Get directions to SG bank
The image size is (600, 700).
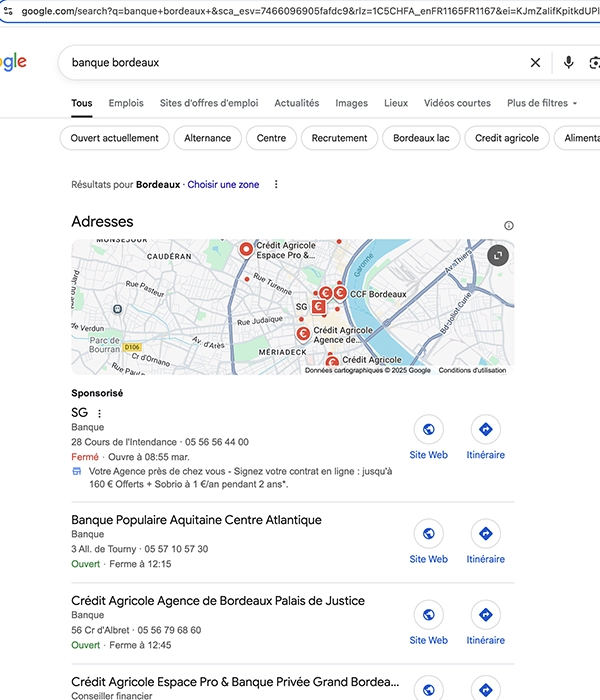(485, 430)
